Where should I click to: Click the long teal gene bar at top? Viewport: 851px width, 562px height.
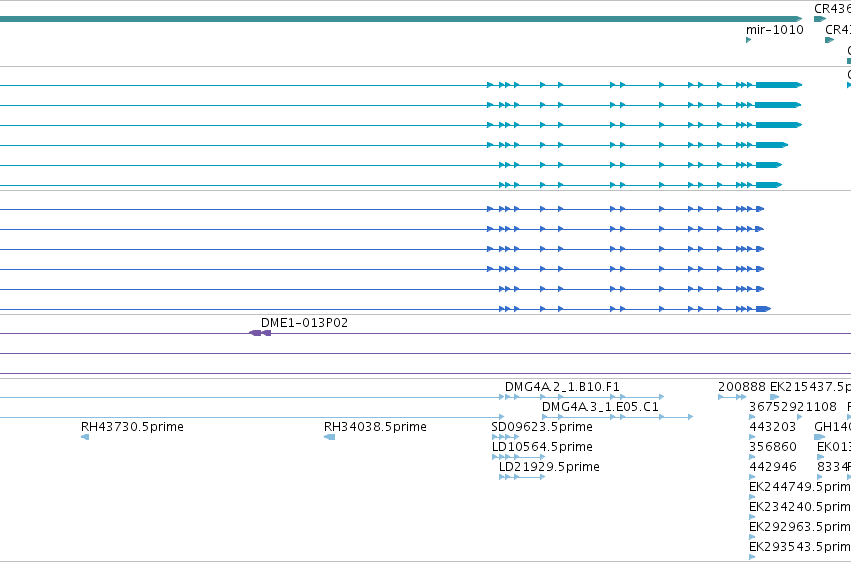[x=401, y=19]
